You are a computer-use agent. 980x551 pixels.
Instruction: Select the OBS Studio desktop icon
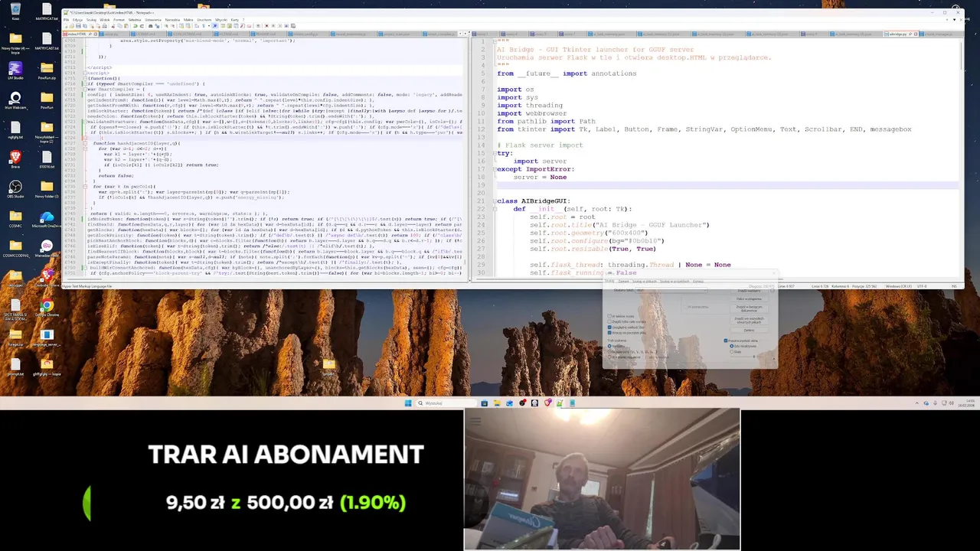click(15, 188)
